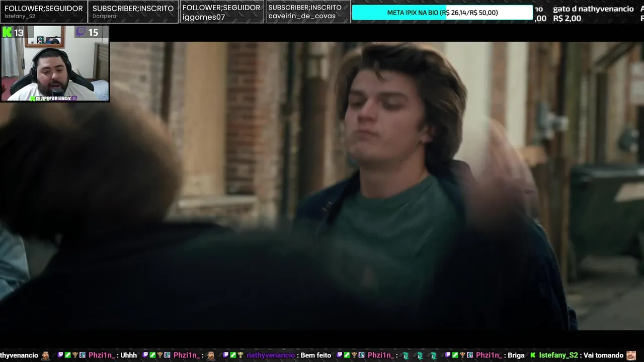
Task: Click the emote after 'Vai tomando'
Action: 631,355
